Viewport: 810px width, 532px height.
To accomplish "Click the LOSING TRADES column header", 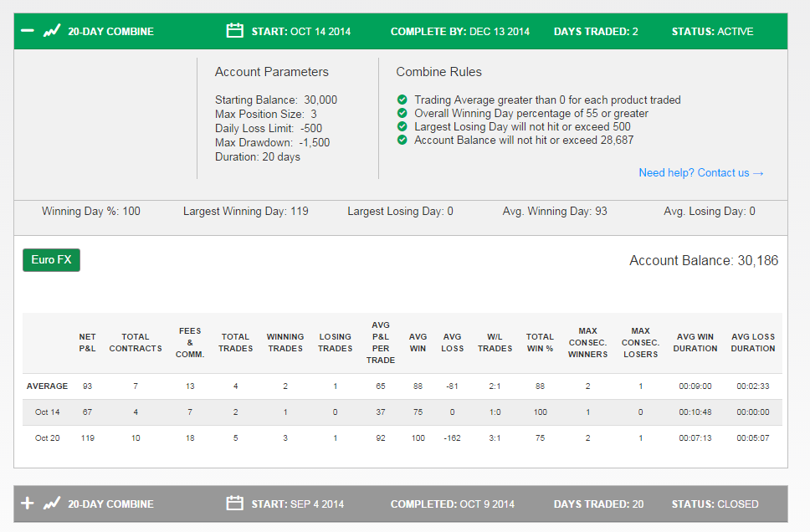I will (336, 342).
